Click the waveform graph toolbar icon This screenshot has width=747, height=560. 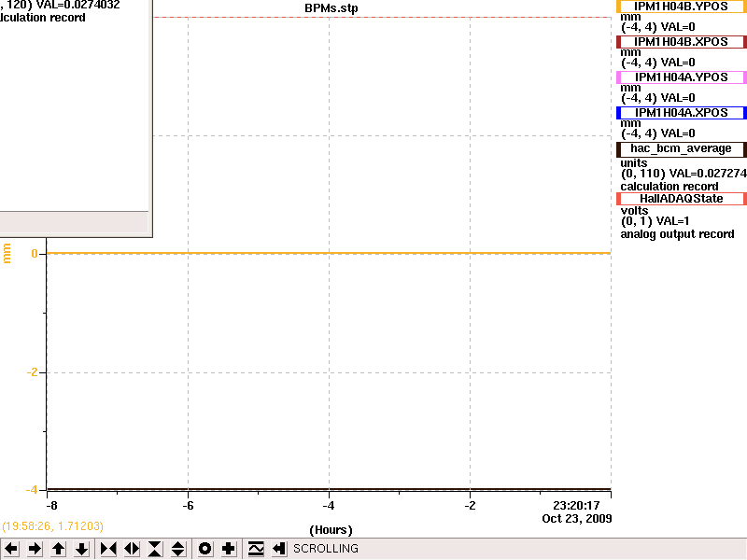[256, 549]
